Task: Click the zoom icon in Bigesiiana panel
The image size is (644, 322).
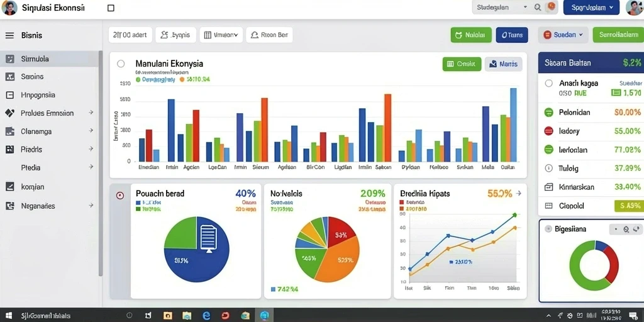Action: point(626,230)
